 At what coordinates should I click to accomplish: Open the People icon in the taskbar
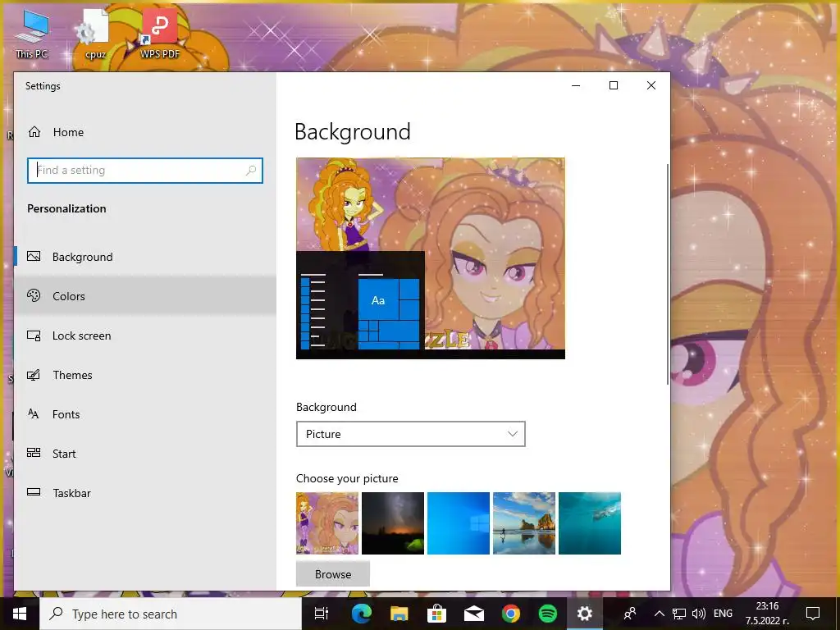630,614
